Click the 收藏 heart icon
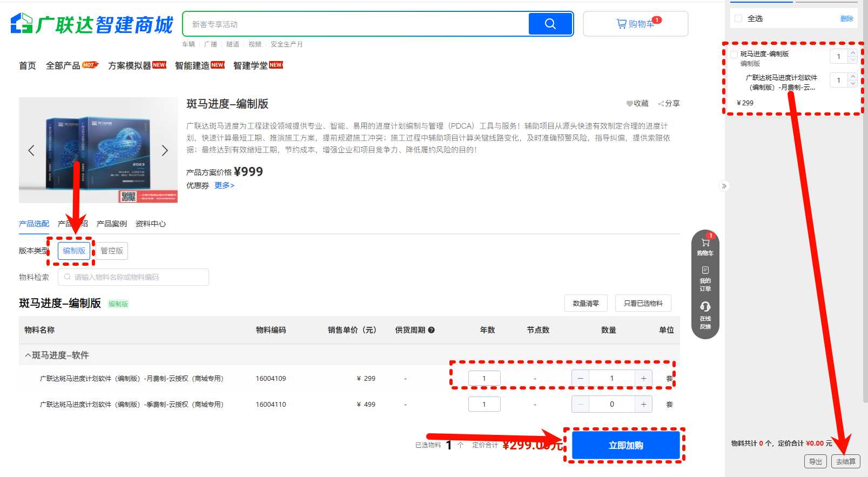This screenshot has height=477, width=868. [629, 104]
